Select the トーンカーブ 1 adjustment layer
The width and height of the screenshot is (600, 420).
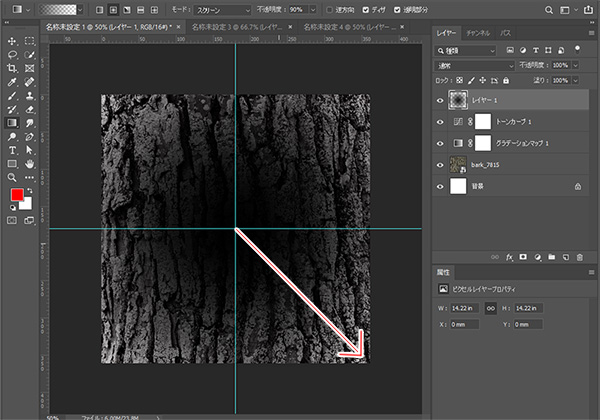pos(518,121)
